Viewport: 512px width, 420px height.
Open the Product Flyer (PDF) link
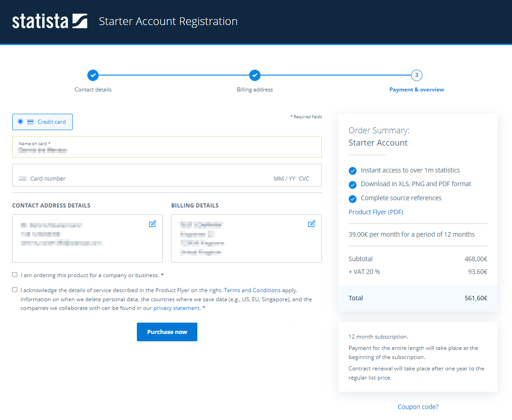pyautogui.click(x=376, y=212)
